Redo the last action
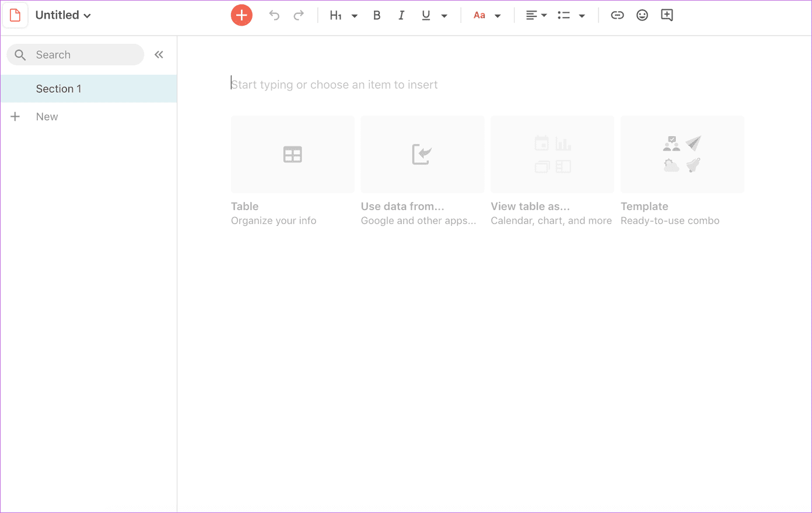 pyautogui.click(x=299, y=15)
